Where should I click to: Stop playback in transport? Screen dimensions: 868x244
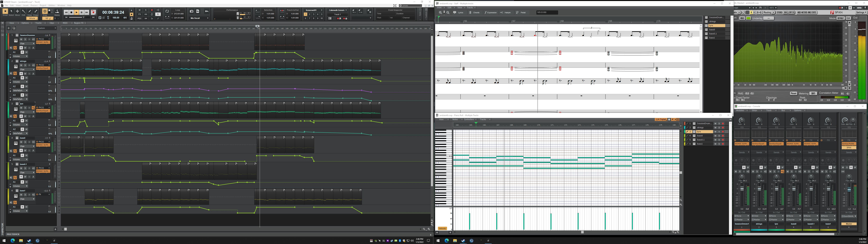click(x=71, y=13)
